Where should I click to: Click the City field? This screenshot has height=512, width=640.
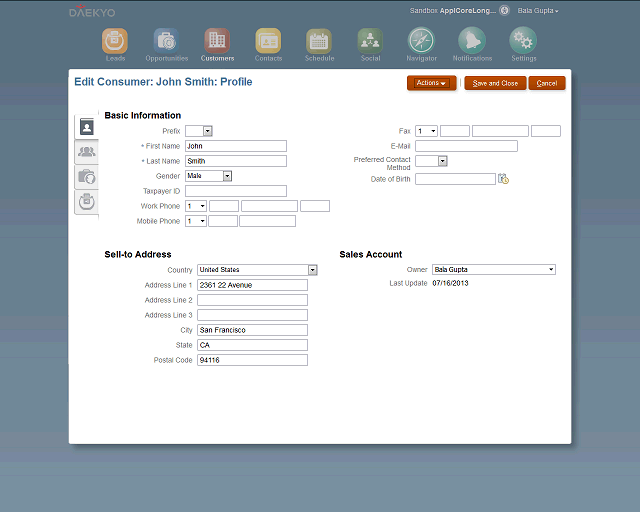[252, 330]
